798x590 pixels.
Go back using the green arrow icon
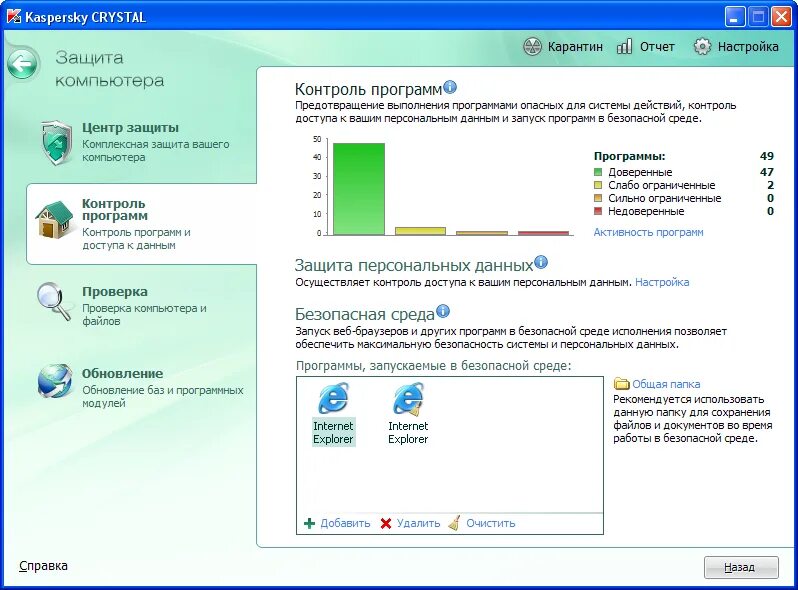point(22,64)
